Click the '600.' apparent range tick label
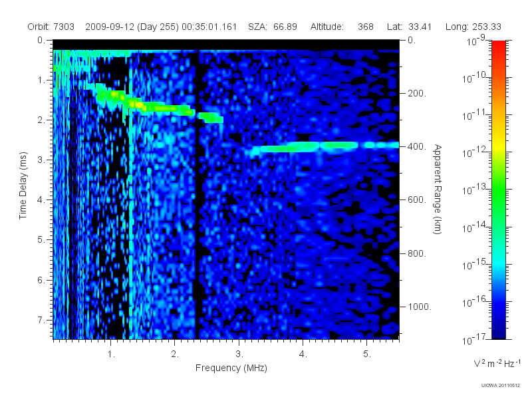 tap(417, 200)
